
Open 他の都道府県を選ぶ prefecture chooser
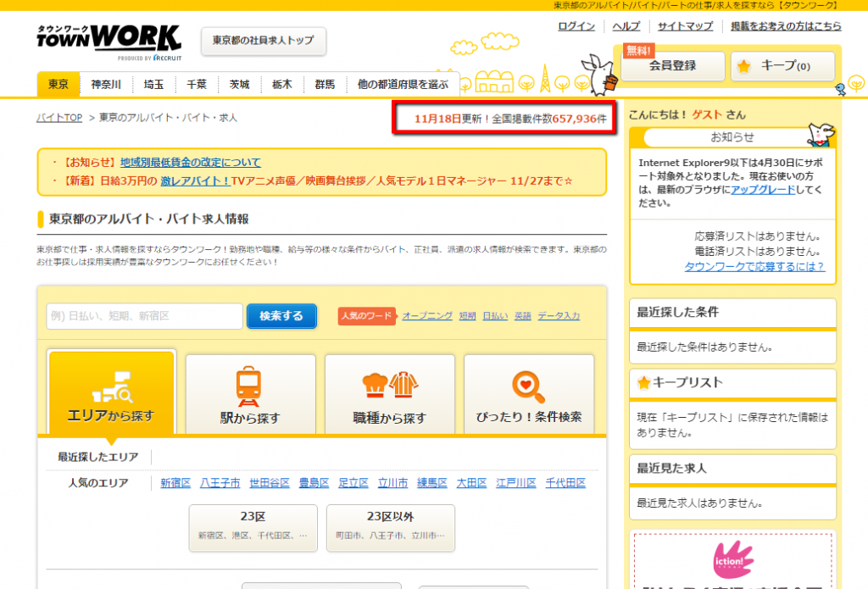(x=403, y=84)
